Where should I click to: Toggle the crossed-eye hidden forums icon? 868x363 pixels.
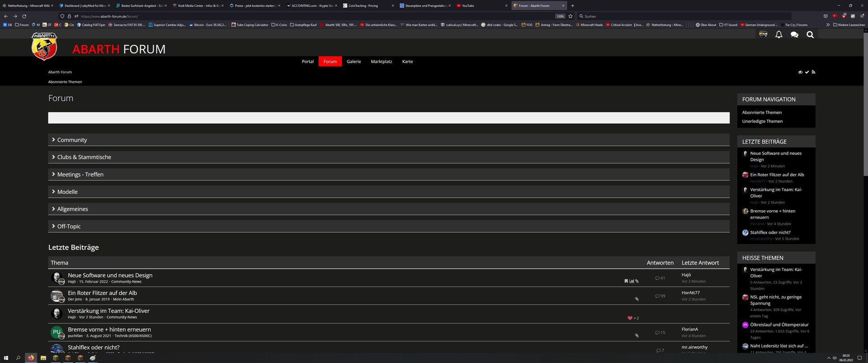(800, 72)
